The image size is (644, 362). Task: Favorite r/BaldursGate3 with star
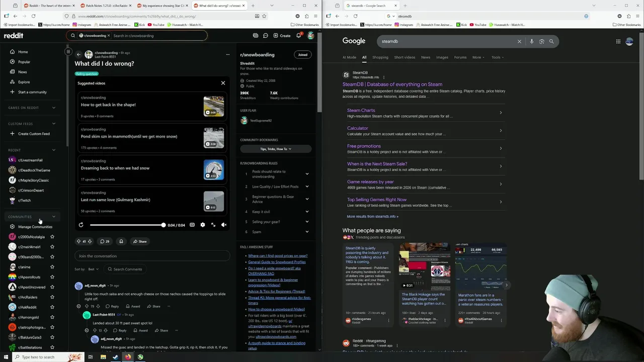pyautogui.click(x=52, y=337)
